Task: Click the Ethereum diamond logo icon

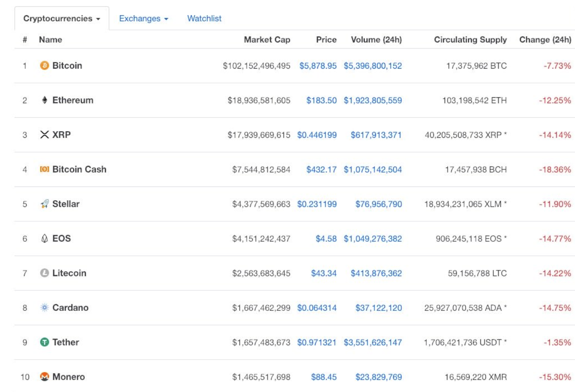Action: 44,100
